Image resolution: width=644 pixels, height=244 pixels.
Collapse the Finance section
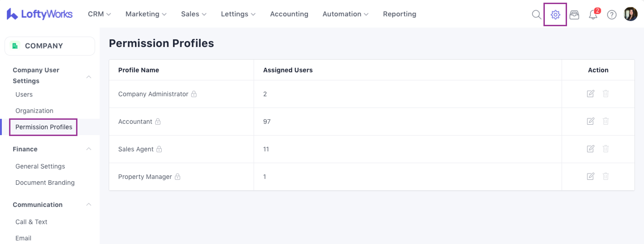pos(89,149)
